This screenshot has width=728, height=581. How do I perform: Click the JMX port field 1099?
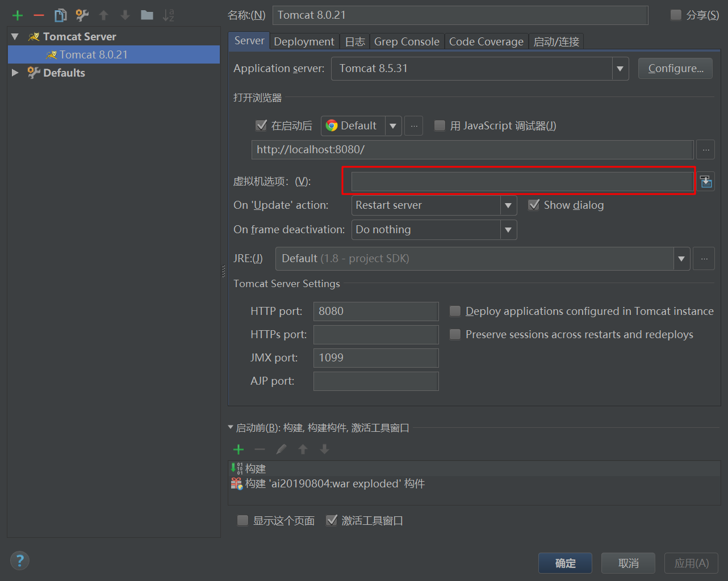[x=376, y=358]
